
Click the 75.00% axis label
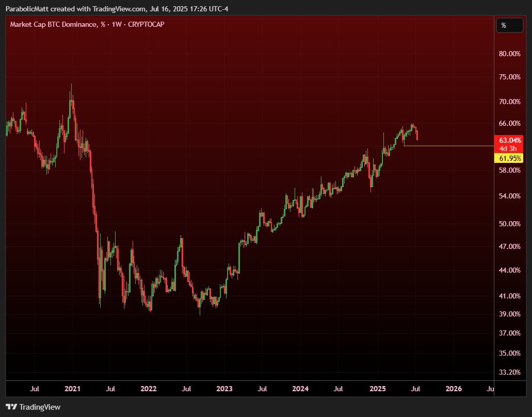[x=510, y=77]
